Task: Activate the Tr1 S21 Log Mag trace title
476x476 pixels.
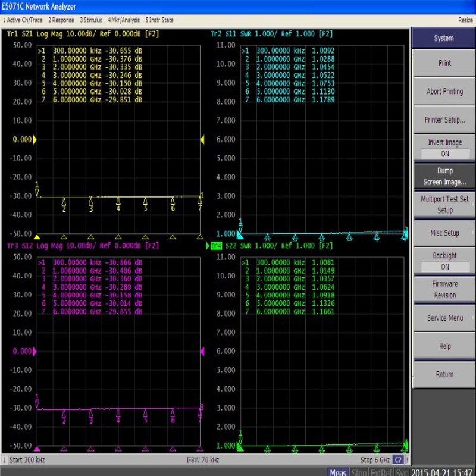Action: [83, 34]
